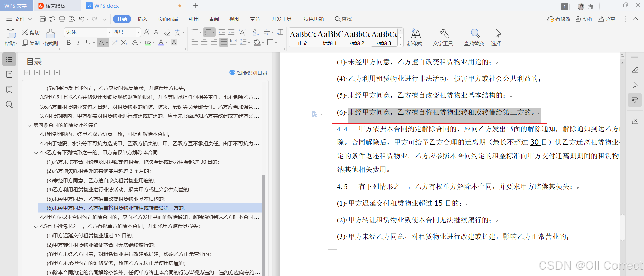
Task: Toggle subscript X₂ formatting
Action: pos(124,42)
